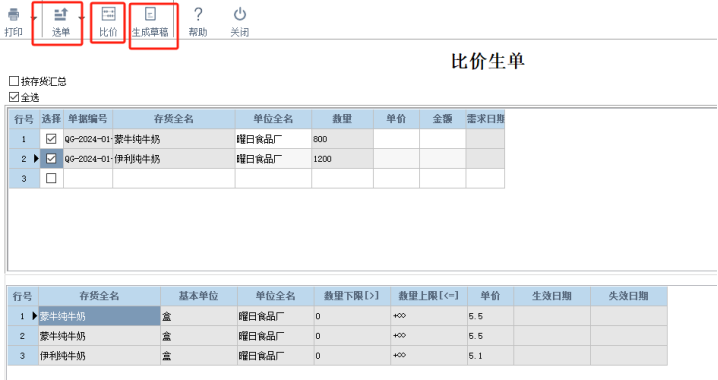Click upper table row header 1
This screenshot has width=718, height=380.
click(24, 139)
